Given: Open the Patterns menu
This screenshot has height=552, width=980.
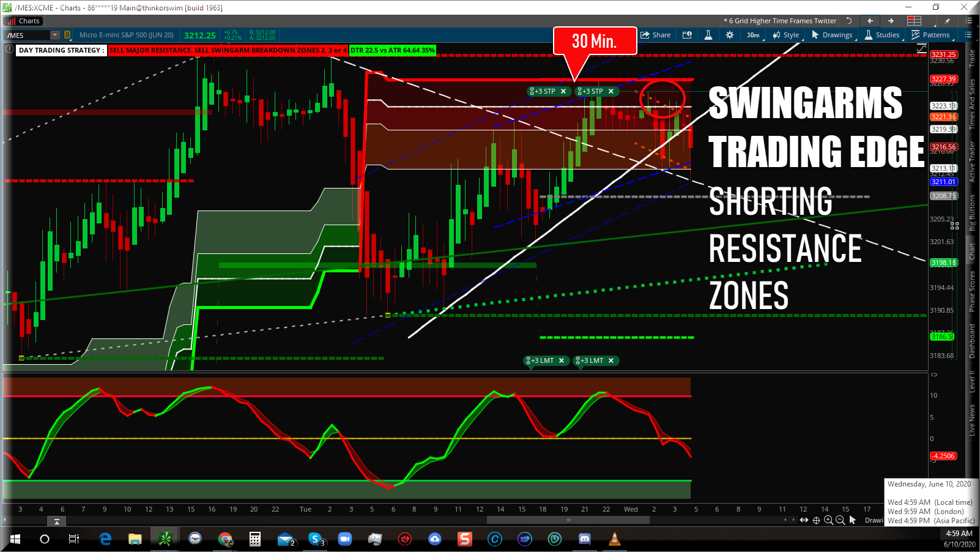Looking at the screenshot, I should pyautogui.click(x=930, y=35).
